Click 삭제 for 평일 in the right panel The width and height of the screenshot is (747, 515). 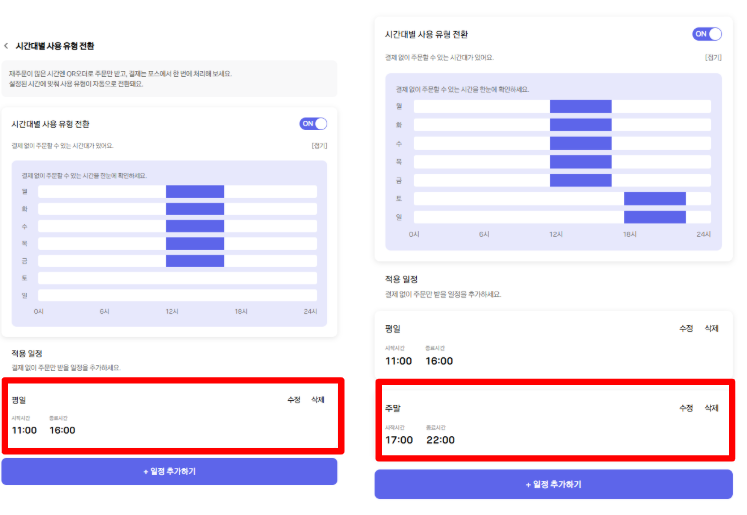[x=711, y=328]
